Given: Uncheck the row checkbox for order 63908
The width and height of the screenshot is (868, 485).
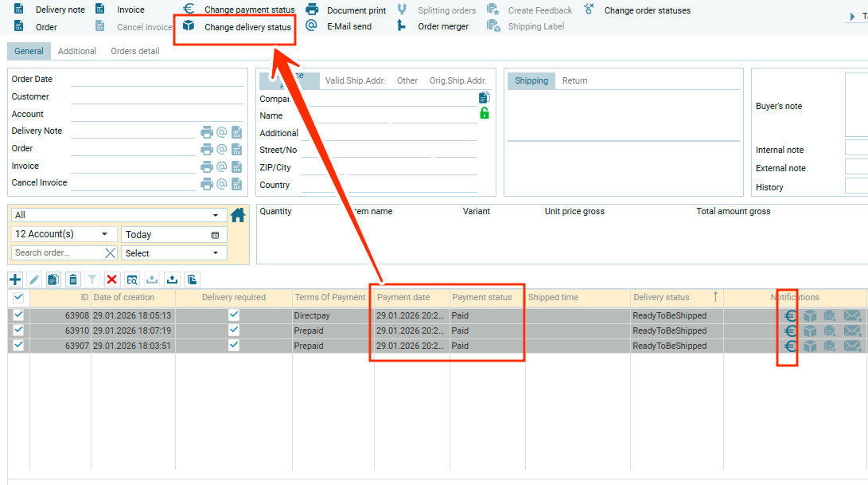Looking at the screenshot, I should (18, 315).
